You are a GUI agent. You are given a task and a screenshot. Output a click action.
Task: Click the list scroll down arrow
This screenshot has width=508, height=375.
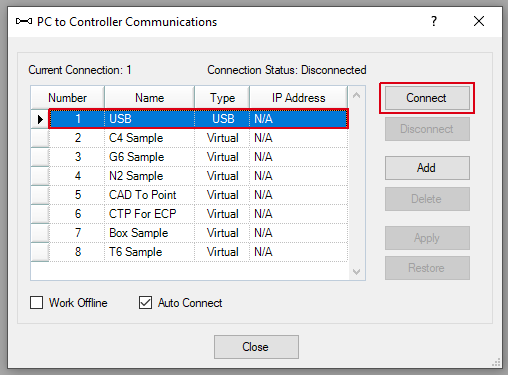[356, 272]
